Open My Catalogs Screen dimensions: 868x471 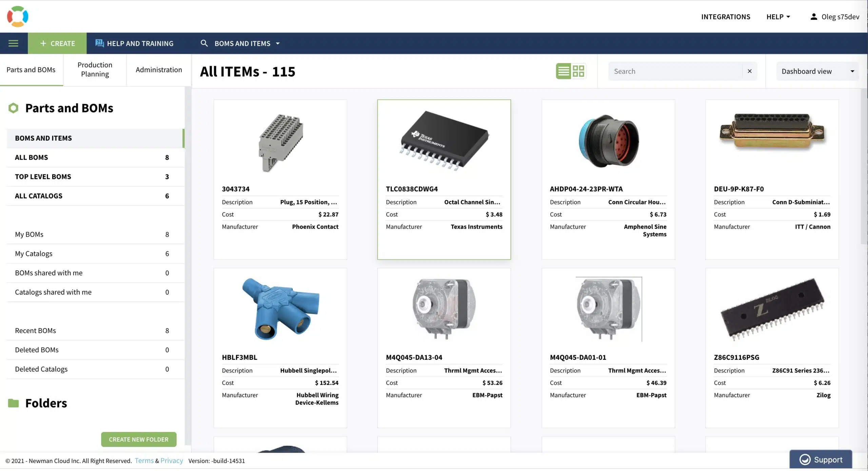point(95,254)
